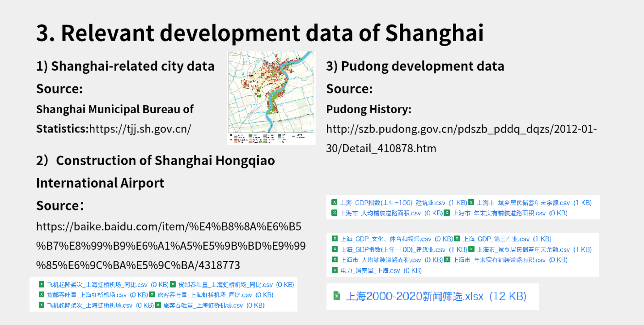This screenshot has width=644, height=325.
Task: Click the spreadsheet icon beside 上海2000-2020新闻筛选.xlsx
Action: [x=336, y=296]
